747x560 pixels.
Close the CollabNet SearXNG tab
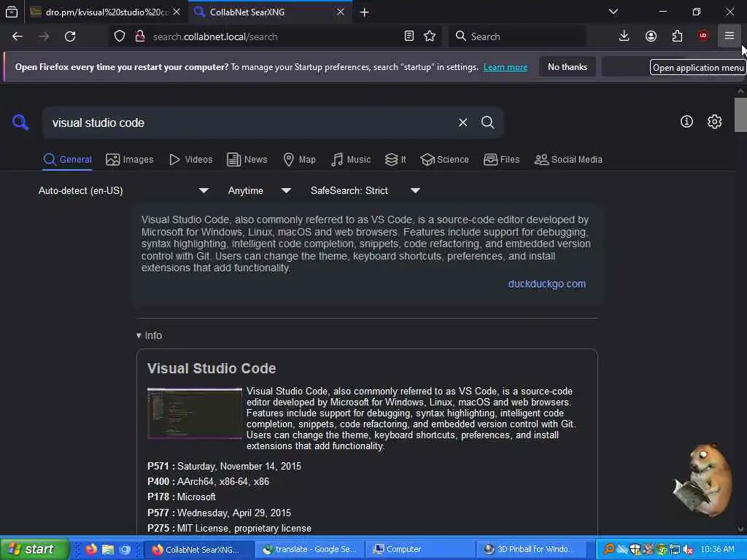(341, 12)
